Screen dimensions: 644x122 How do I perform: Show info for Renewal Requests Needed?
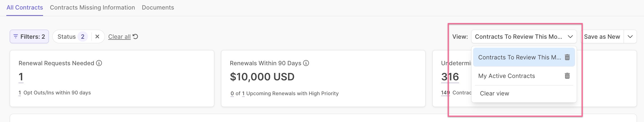(x=99, y=63)
